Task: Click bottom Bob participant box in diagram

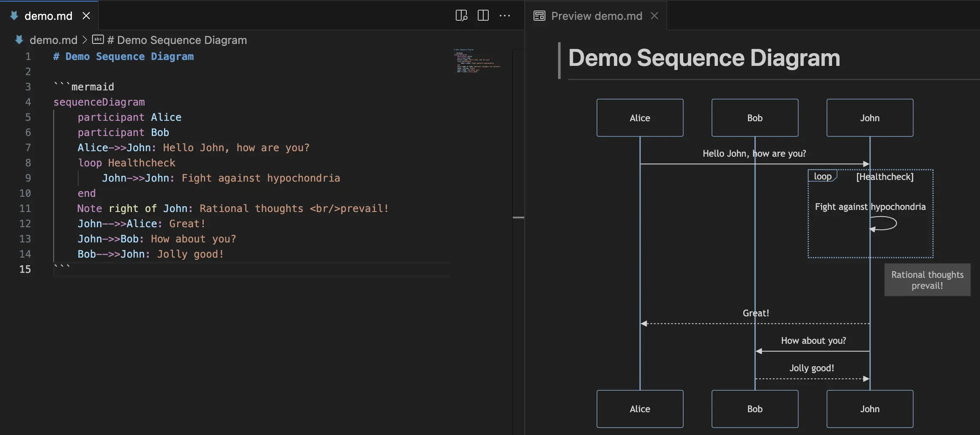Action: (x=755, y=409)
